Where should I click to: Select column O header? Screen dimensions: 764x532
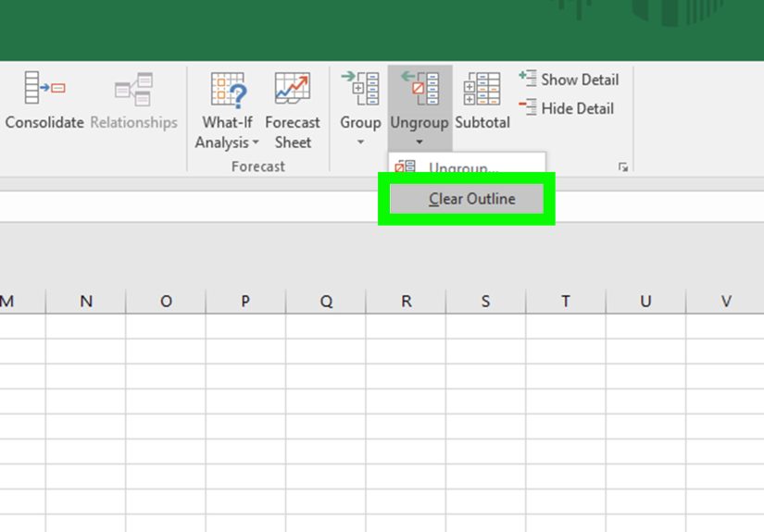click(x=166, y=302)
